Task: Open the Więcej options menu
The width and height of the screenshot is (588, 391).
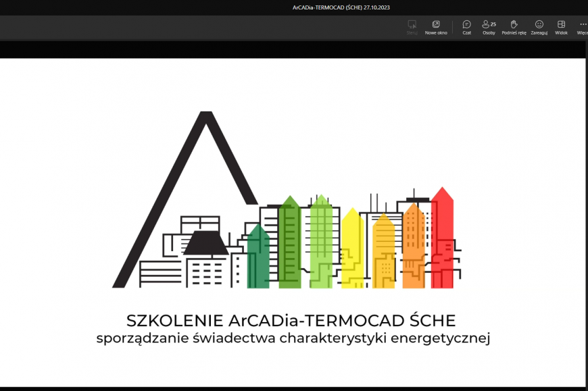Action: (x=583, y=28)
